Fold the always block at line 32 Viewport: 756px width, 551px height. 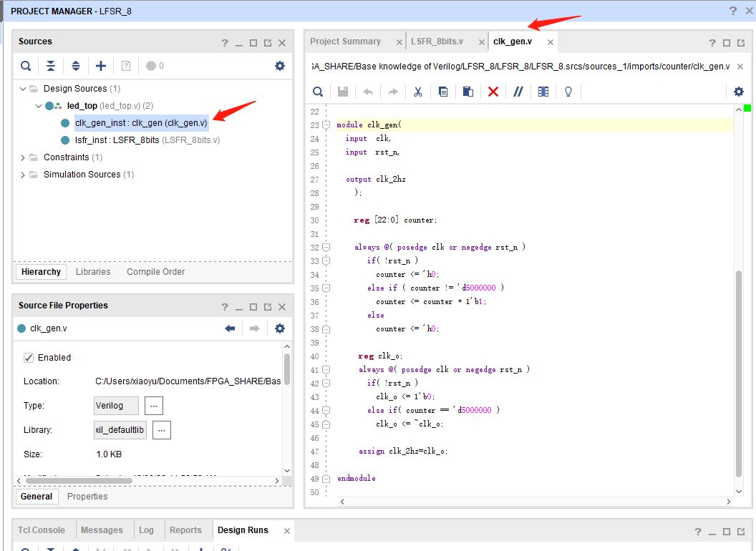click(x=326, y=248)
